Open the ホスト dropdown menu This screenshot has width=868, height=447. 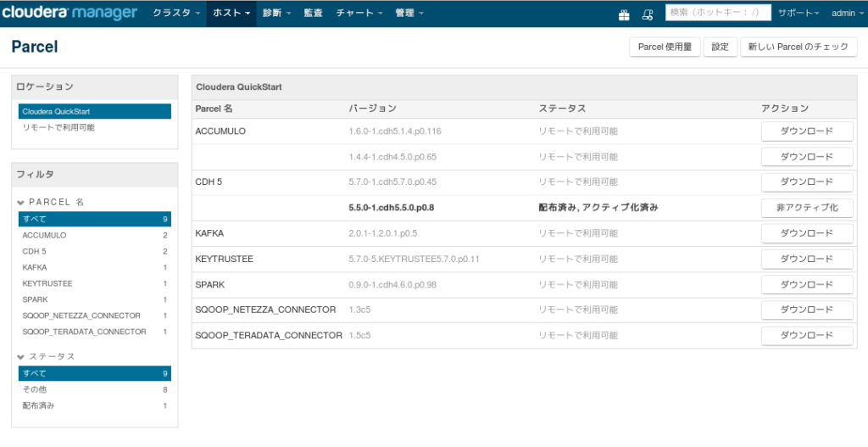(x=231, y=14)
